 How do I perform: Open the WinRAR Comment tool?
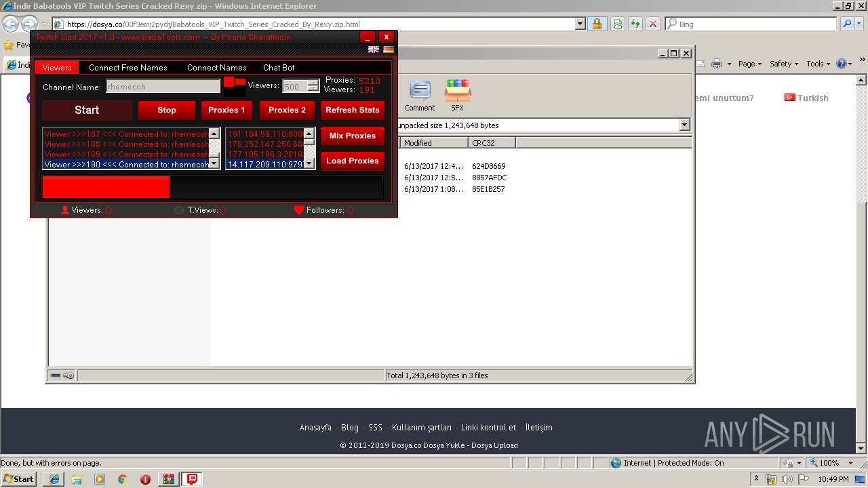420,96
